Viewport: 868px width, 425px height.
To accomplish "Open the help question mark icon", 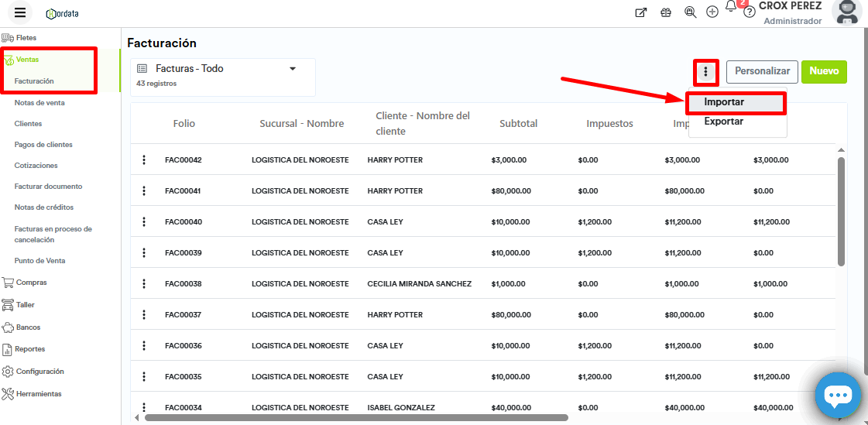I will [x=749, y=12].
